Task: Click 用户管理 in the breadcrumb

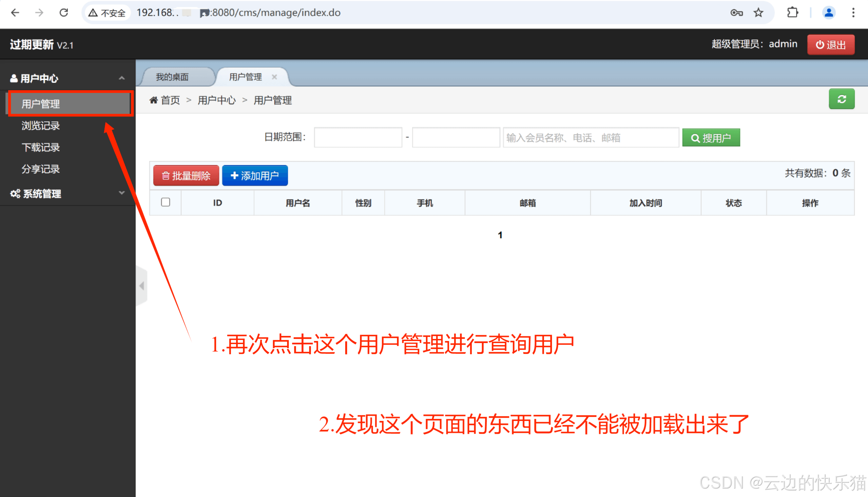Action: click(272, 100)
